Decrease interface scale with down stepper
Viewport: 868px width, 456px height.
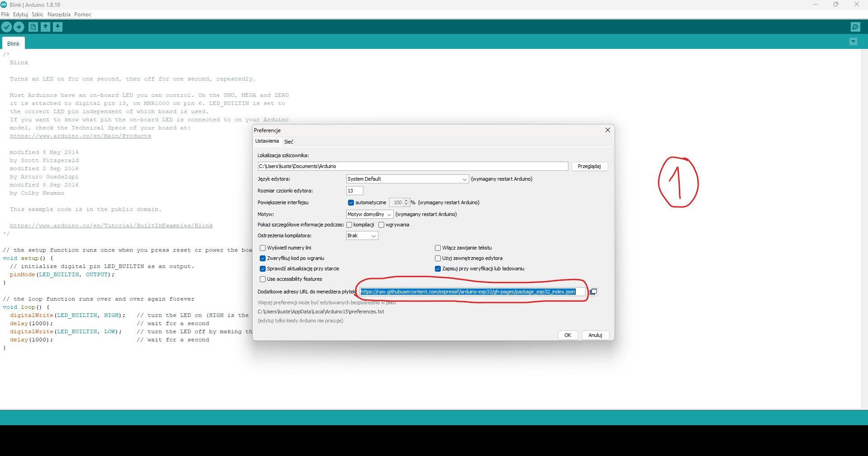tap(406, 204)
